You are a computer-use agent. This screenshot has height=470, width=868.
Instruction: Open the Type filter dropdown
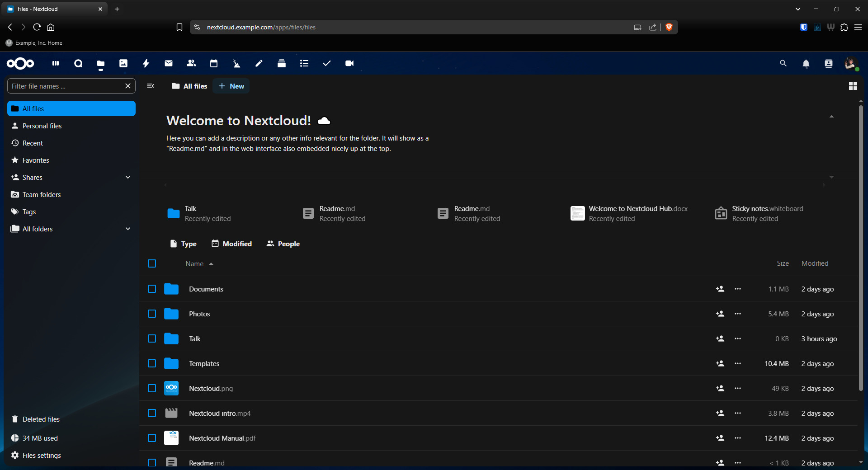(x=183, y=244)
